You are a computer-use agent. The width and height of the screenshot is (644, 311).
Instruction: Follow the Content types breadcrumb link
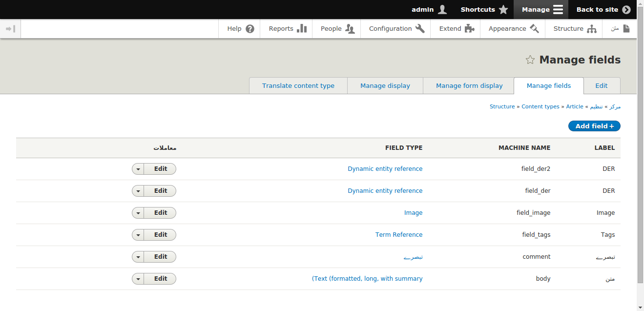coord(540,106)
